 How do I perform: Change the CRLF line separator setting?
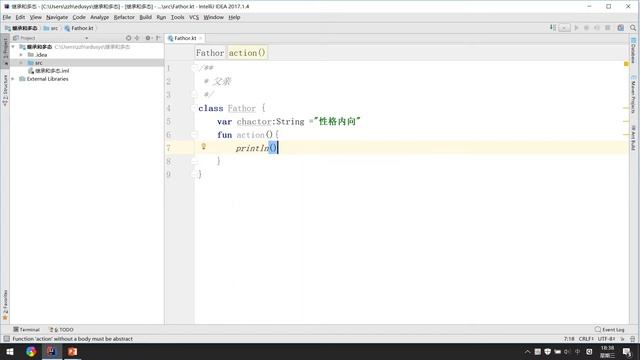[586, 339]
